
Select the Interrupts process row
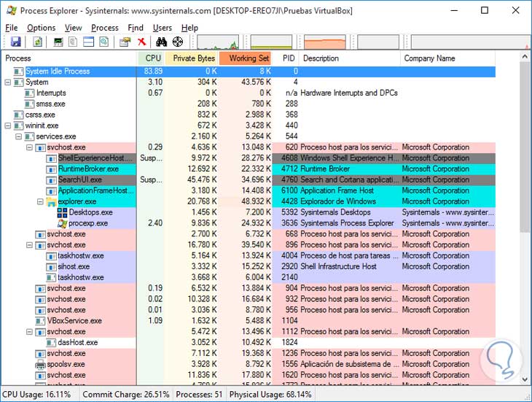(x=249, y=93)
